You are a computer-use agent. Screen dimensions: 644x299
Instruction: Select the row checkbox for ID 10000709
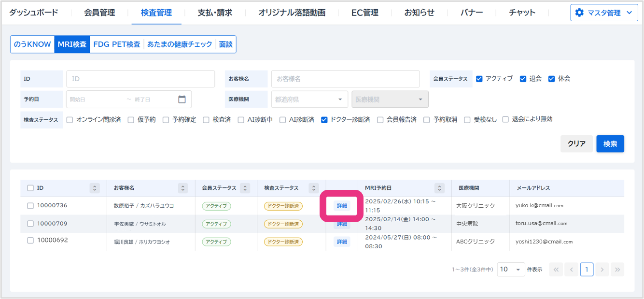pyautogui.click(x=30, y=224)
